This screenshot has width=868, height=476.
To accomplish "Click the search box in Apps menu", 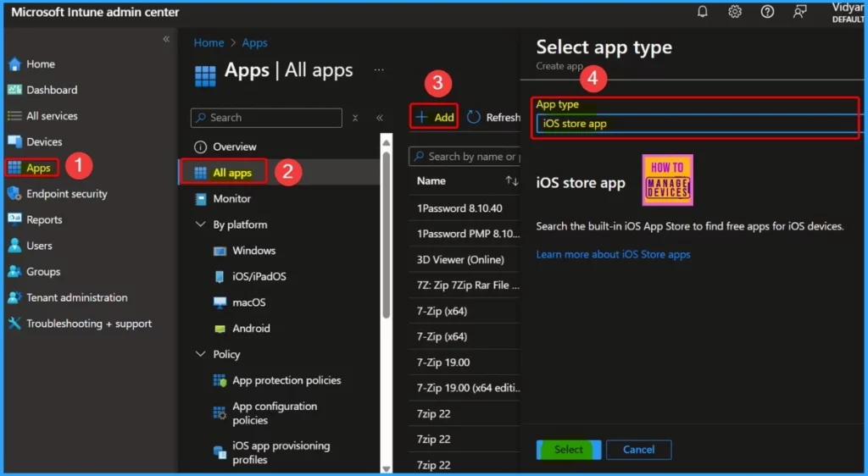I will 266,118.
